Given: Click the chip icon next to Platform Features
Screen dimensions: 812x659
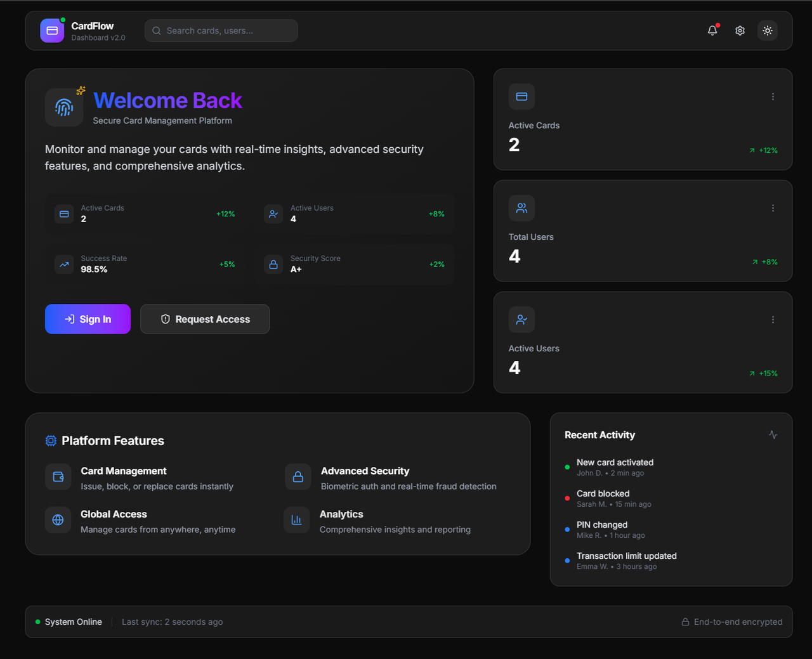Looking at the screenshot, I should [51, 441].
